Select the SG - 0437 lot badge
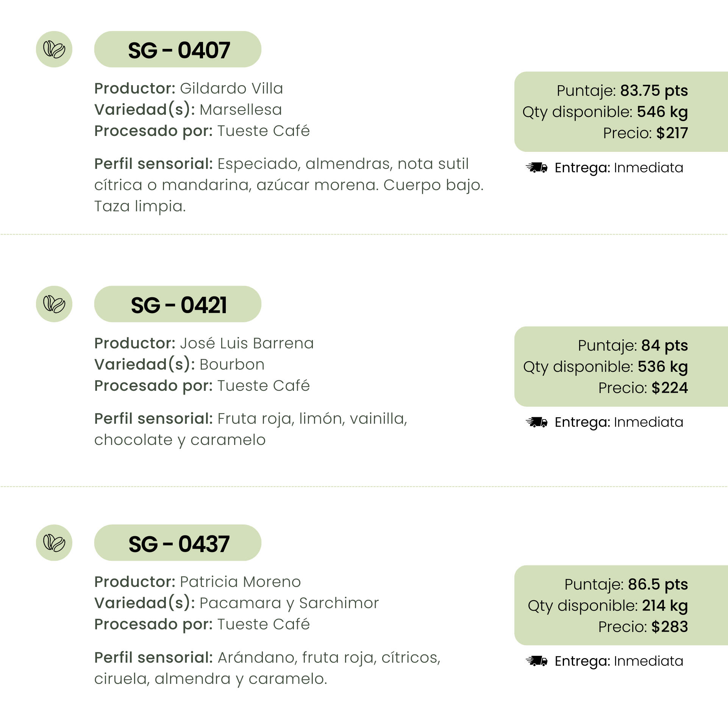 [x=178, y=543]
